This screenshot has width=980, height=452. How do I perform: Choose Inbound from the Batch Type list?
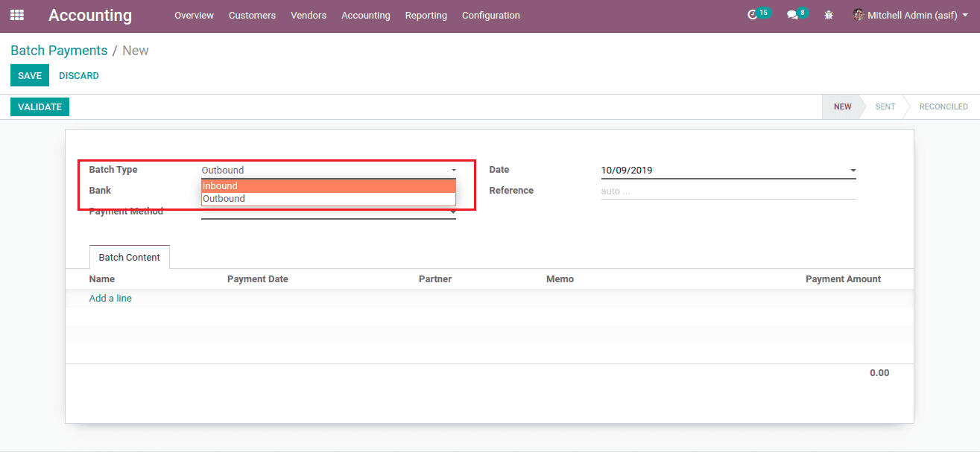329,186
